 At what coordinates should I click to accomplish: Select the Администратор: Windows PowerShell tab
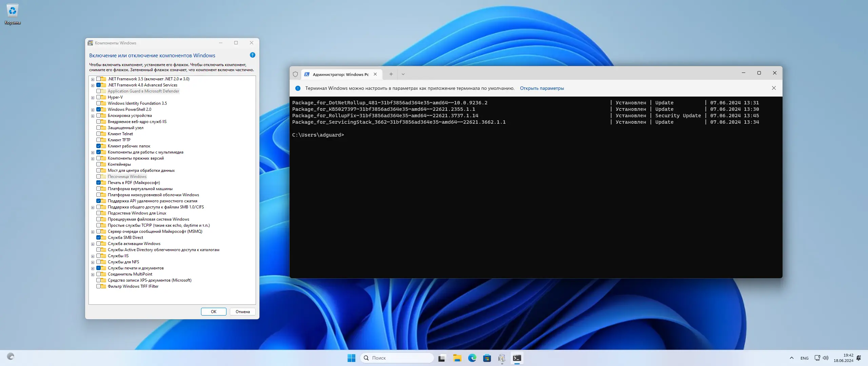coord(340,74)
